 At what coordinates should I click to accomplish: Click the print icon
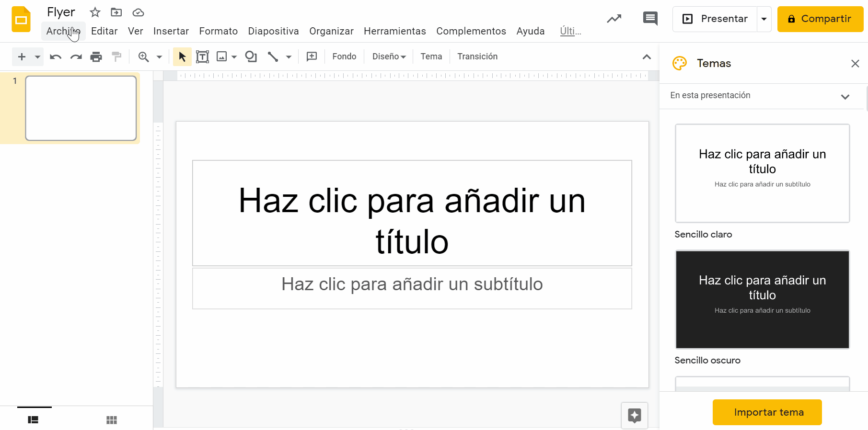tap(96, 57)
